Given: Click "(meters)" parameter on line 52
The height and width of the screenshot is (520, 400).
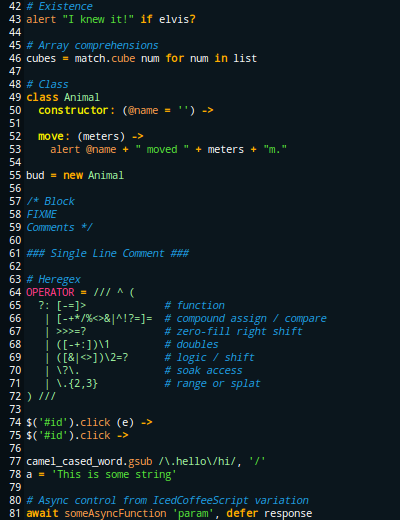Looking at the screenshot, I should tap(101, 136).
